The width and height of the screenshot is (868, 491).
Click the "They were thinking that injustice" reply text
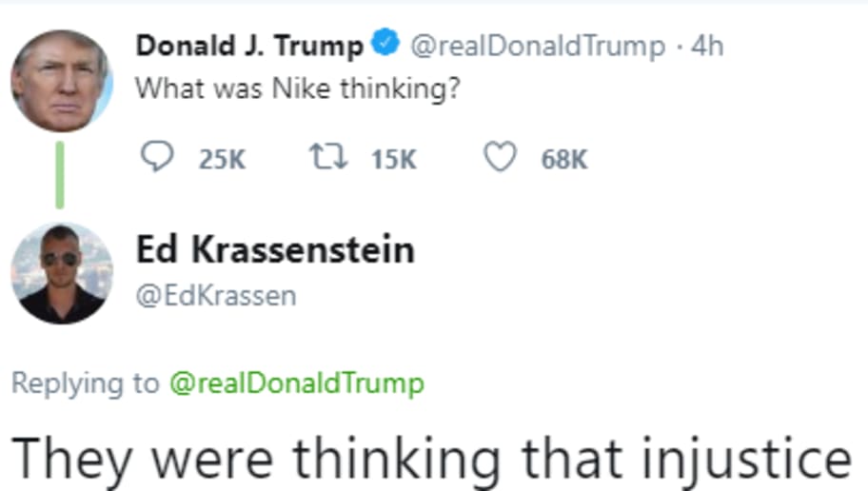point(431,461)
